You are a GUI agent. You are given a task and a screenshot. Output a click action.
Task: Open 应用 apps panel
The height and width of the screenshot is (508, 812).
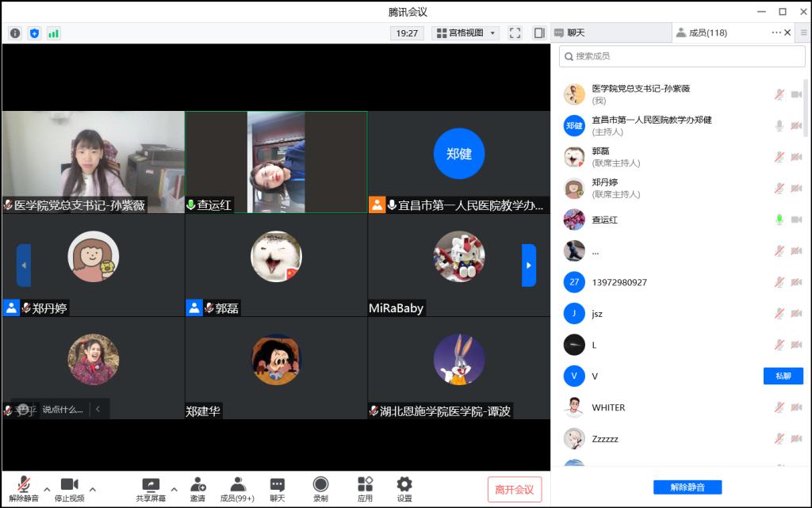[365, 489]
